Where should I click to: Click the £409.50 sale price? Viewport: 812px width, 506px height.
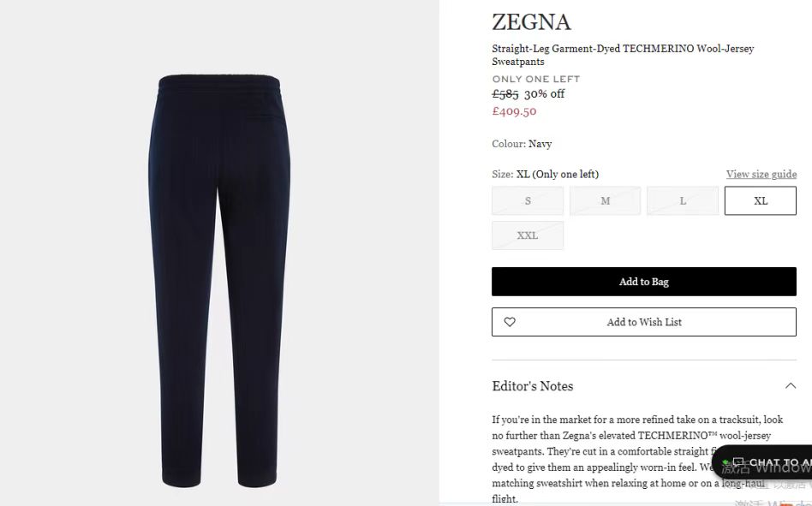click(x=514, y=111)
